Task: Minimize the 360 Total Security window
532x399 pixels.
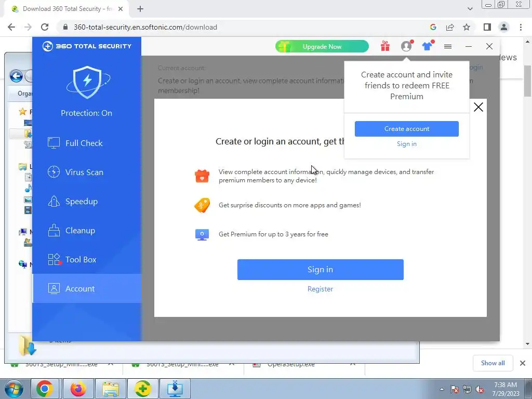Action: click(469, 46)
